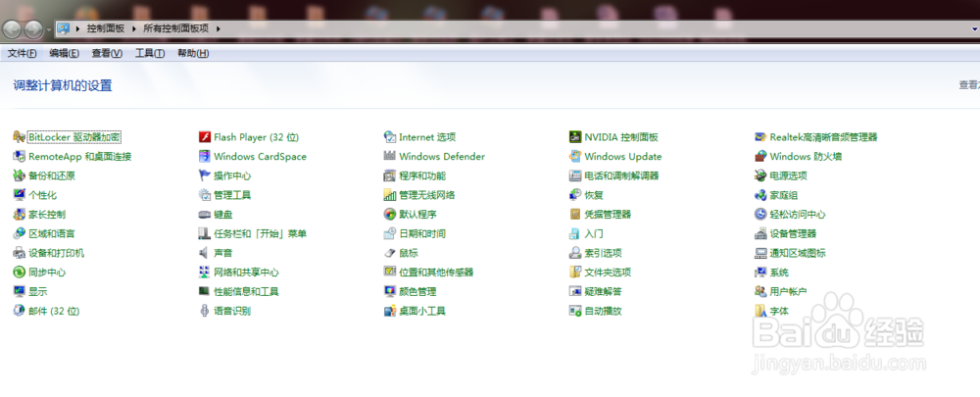Open the 键盘 icon
The image size is (980, 397).
(x=204, y=215)
